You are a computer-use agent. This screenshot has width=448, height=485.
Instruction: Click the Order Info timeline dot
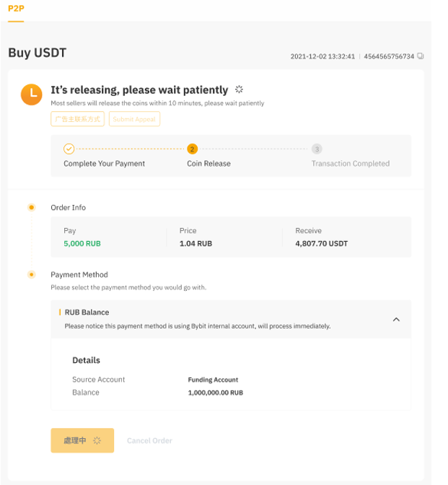(x=31, y=208)
